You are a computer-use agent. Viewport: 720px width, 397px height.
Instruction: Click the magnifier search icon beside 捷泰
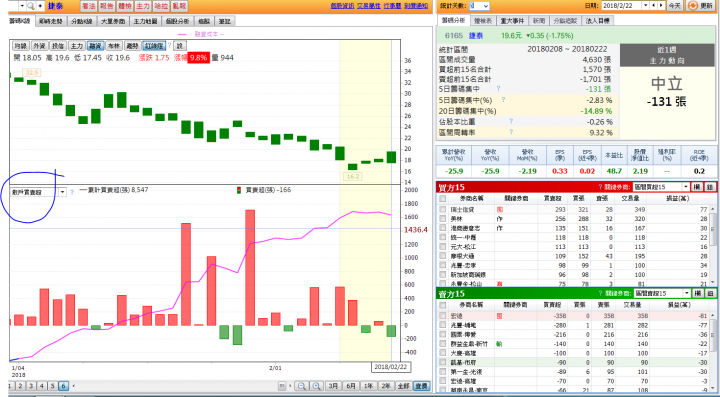click(31, 6)
